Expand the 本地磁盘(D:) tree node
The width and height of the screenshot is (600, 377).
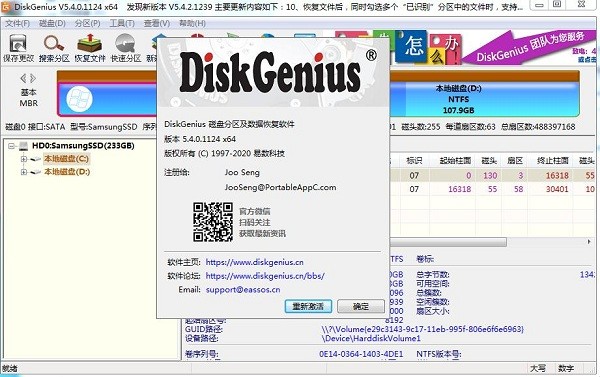(24, 172)
